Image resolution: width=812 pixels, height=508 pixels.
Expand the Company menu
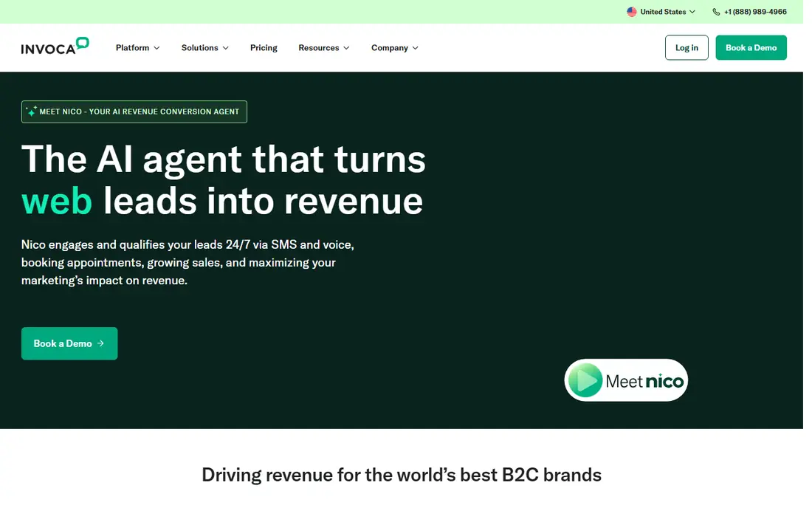[395, 48]
